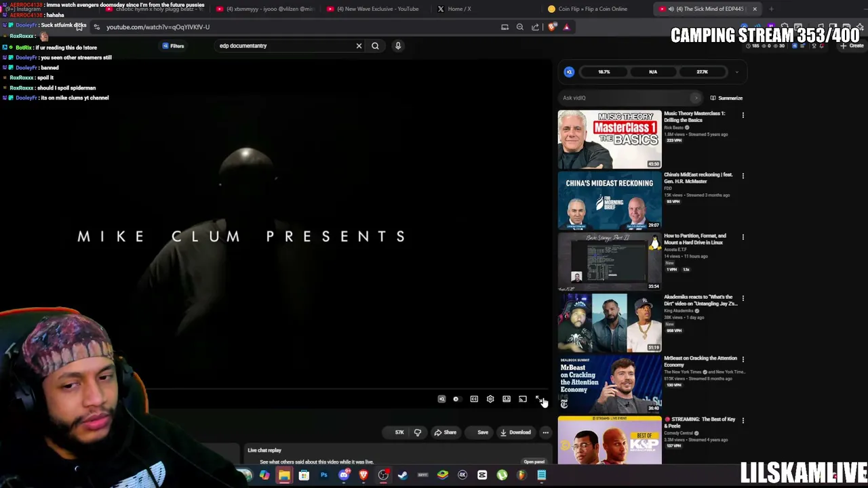Click the YouTube search magnifier button
The image size is (868, 488).
(x=375, y=46)
